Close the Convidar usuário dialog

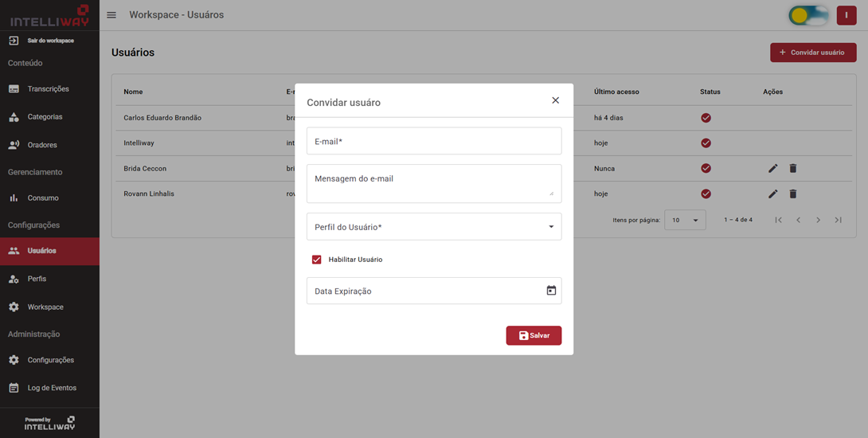tap(555, 100)
